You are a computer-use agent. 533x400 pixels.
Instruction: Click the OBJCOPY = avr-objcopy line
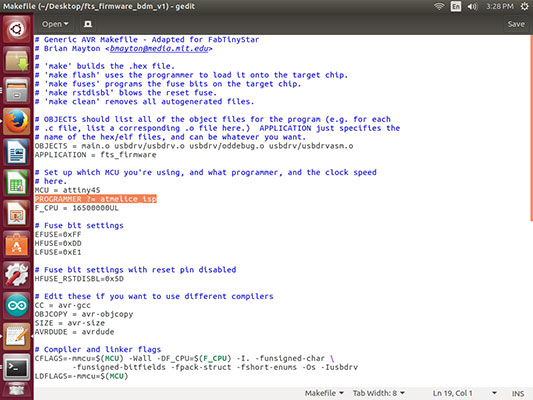[x=84, y=314]
